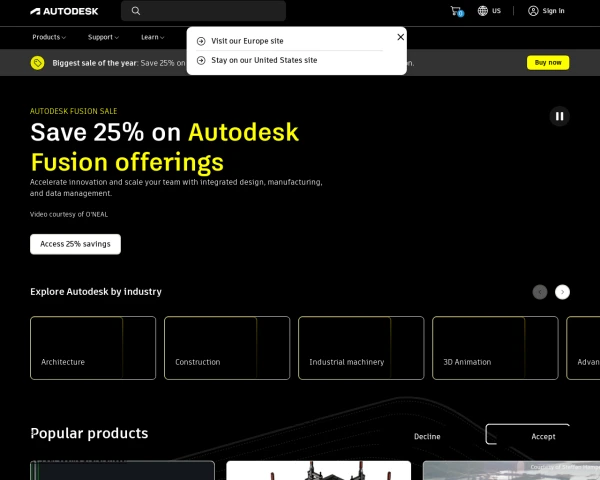Click the Sign in link

(x=553, y=11)
